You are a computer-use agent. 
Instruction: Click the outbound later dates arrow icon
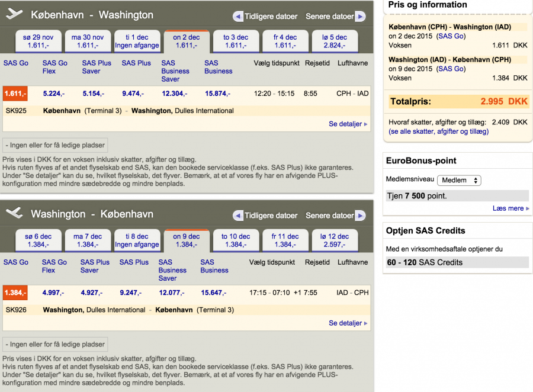click(x=360, y=17)
